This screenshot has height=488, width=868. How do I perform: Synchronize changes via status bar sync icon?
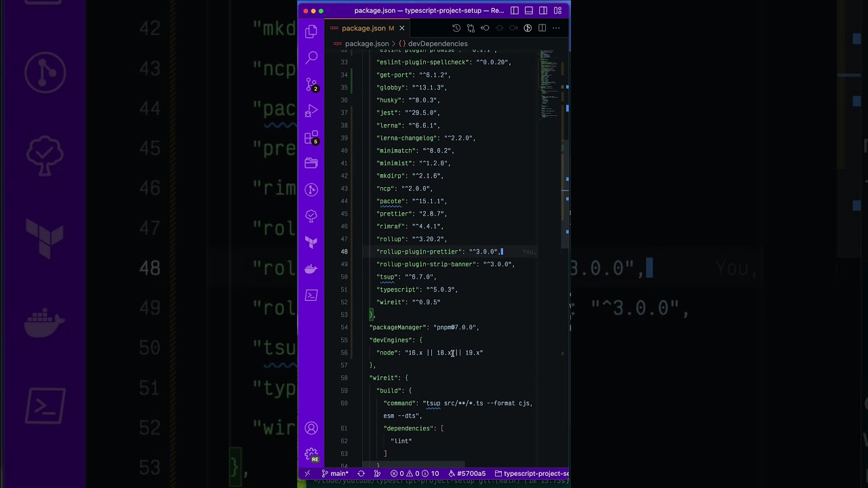pos(361,473)
